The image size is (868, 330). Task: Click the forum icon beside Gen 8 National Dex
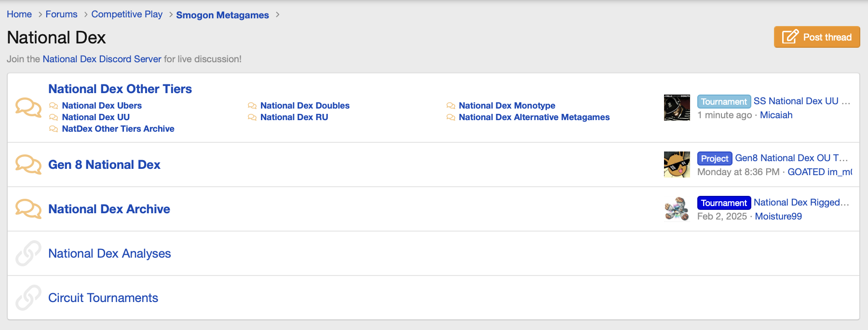tap(28, 165)
